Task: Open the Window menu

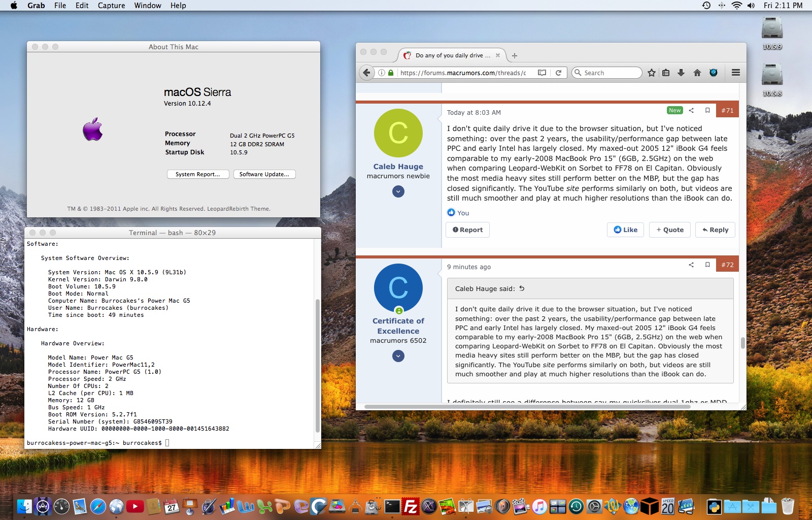Action: pos(148,6)
